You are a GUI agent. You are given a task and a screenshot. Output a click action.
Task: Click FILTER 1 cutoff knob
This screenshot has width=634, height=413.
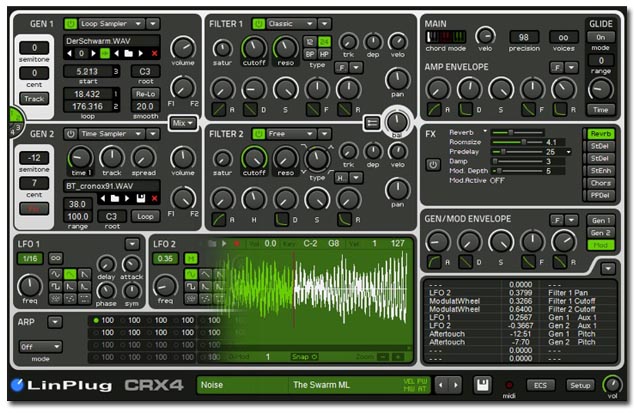(254, 48)
